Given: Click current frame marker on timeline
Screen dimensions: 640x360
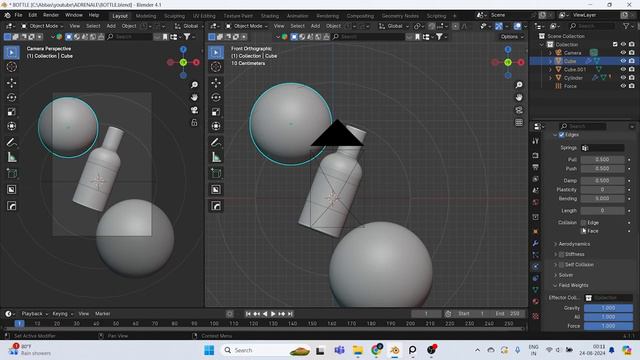Looking at the screenshot, I should pyautogui.click(x=19, y=324).
